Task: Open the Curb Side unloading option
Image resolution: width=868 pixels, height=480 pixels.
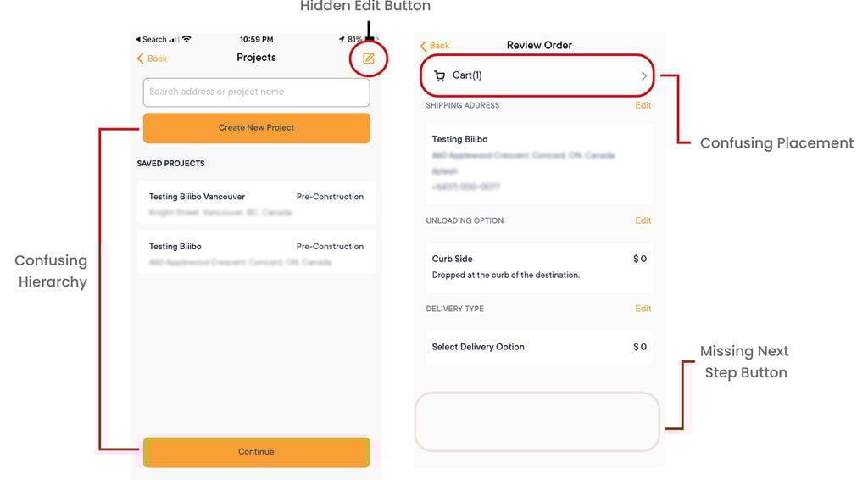Action: pyautogui.click(x=539, y=267)
